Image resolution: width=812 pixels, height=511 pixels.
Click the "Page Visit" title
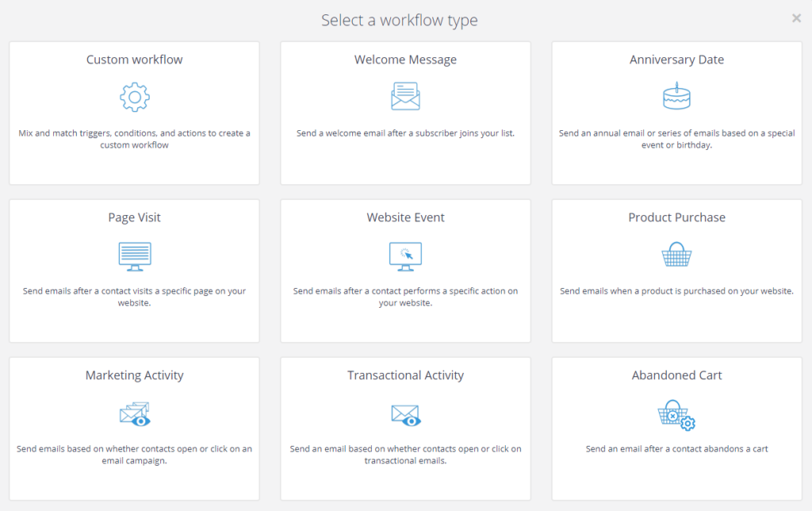[135, 217]
